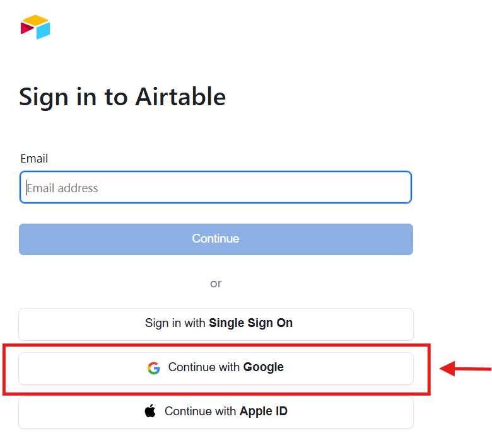Click the "Sign in with" text

pyautogui.click(x=175, y=323)
